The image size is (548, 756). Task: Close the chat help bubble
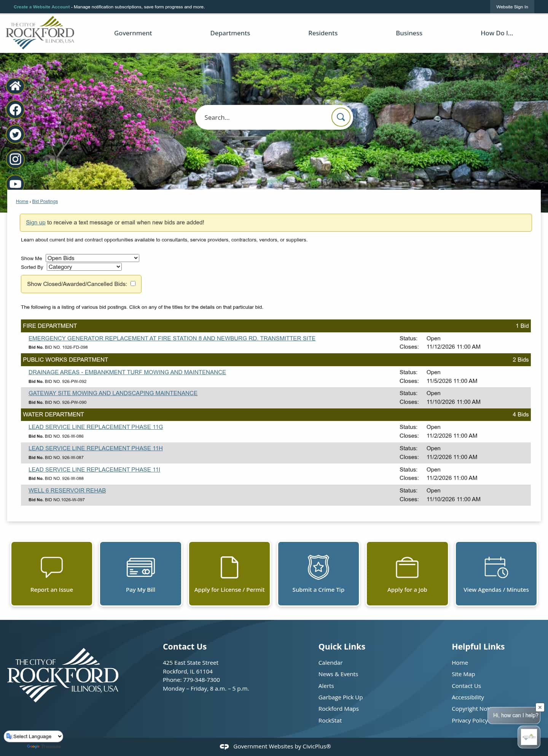click(540, 707)
